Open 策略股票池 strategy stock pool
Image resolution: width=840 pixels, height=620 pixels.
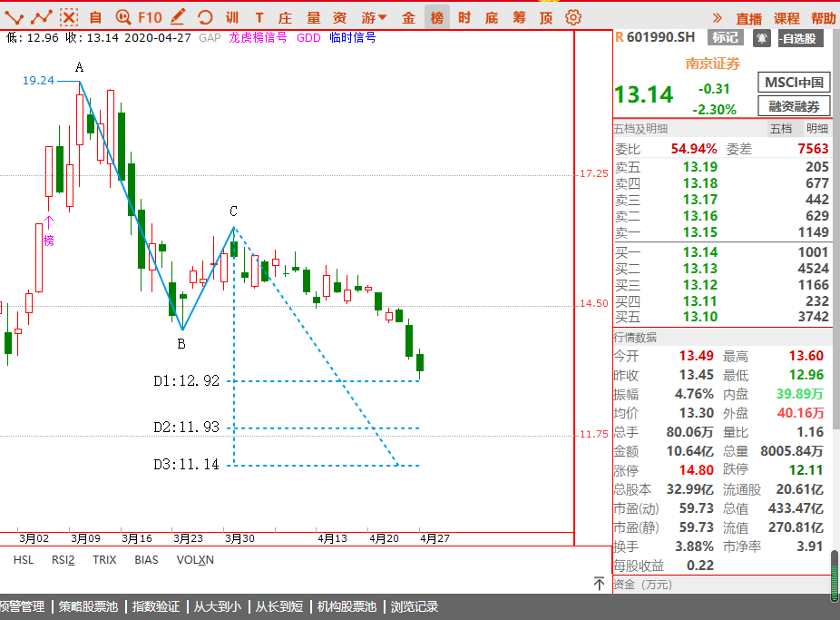click(x=88, y=606)
